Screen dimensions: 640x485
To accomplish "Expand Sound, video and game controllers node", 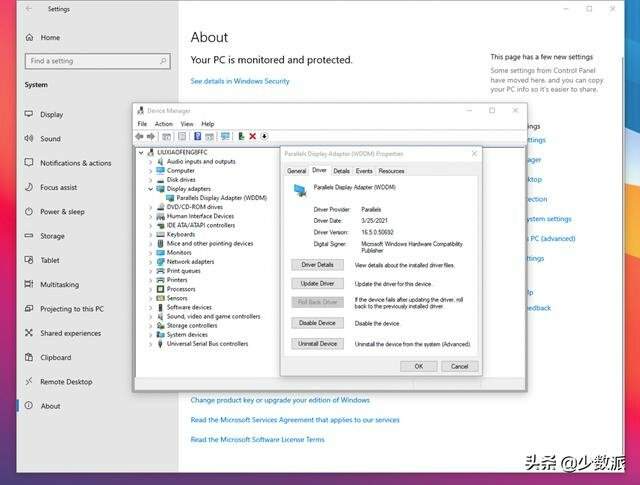I will [x=151, y=316].
